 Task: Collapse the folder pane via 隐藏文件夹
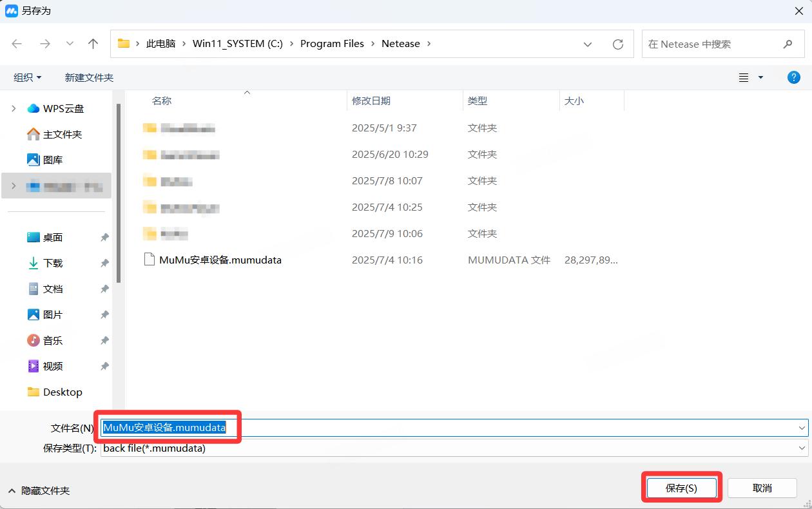coord(39,490)
